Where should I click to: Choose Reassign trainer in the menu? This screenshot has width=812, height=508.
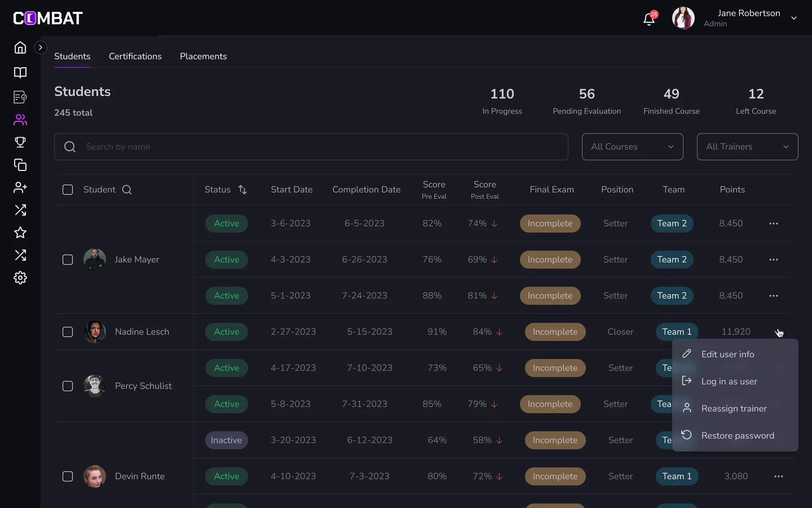pos(735,409)
